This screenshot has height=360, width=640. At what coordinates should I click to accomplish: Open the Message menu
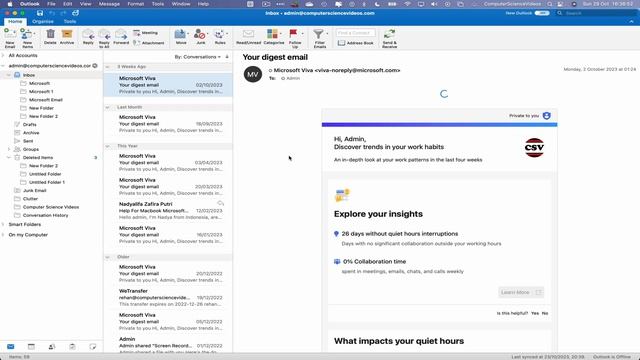pos(109,4)
